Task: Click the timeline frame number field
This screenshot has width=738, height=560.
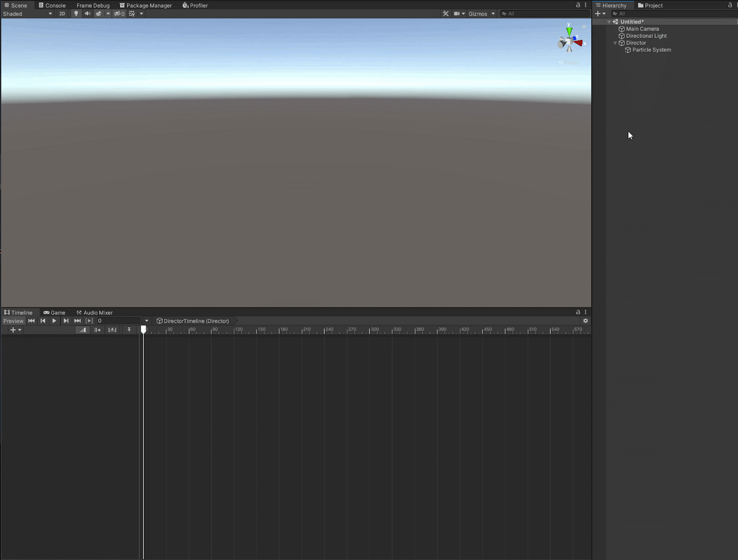Action: tap(118, 321)
